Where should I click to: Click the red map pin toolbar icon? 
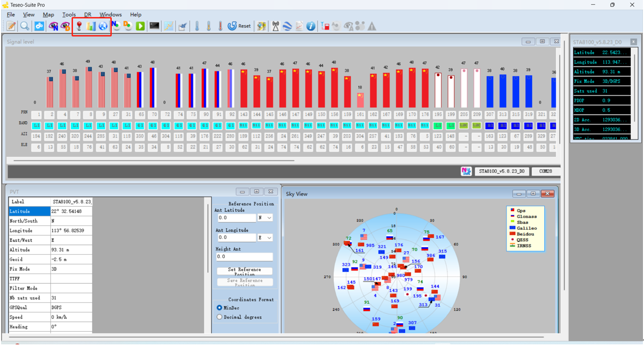click(x=79, y=26)
